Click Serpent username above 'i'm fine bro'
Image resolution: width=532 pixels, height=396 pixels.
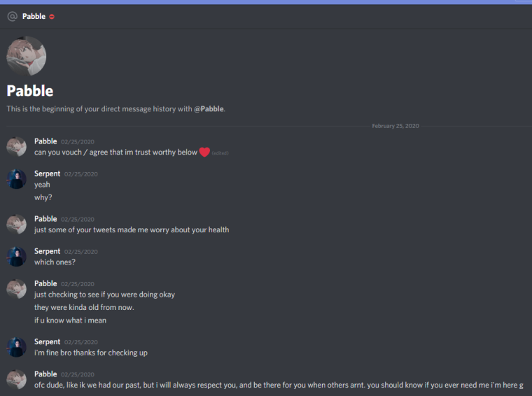click(x=47, y=341)
